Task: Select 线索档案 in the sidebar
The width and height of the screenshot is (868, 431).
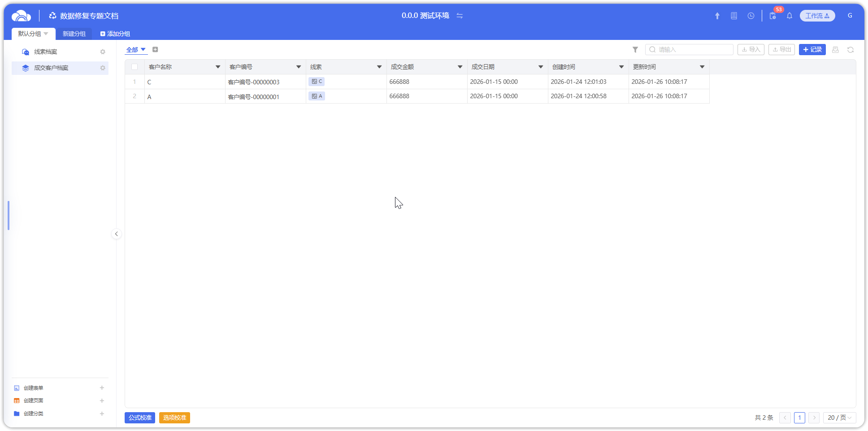Action: [46, 52]
